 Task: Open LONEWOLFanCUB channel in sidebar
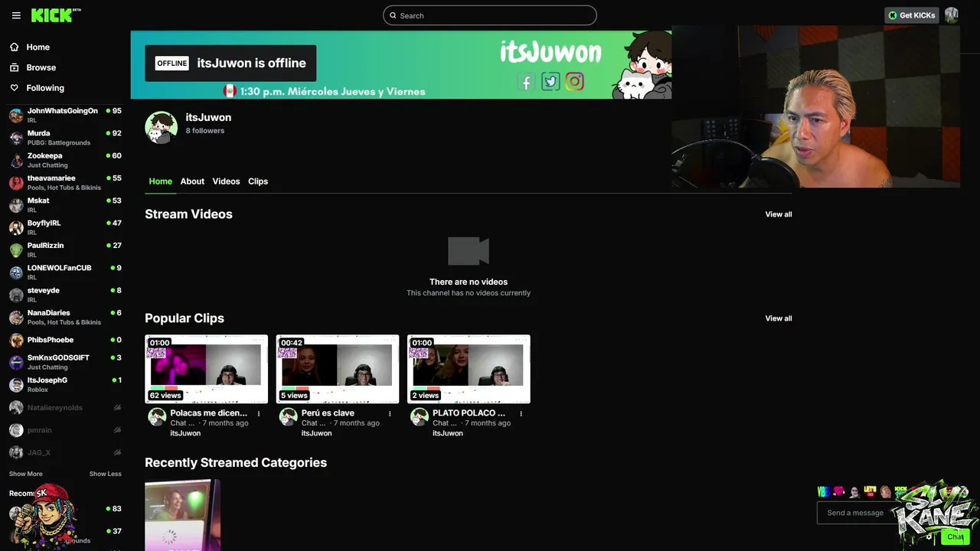click(x=65, y=272)
